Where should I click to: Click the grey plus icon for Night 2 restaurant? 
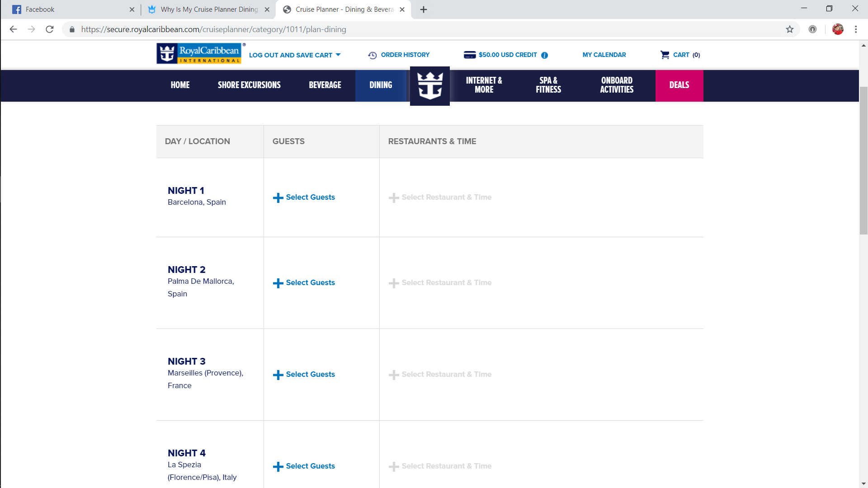pos(394,283)
